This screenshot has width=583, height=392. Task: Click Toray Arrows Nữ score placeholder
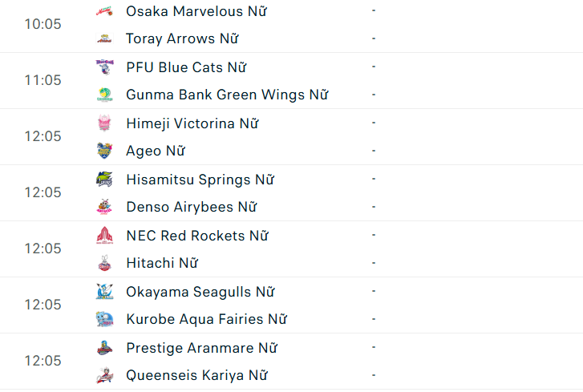pyautogui.click(x=374, y=38)
